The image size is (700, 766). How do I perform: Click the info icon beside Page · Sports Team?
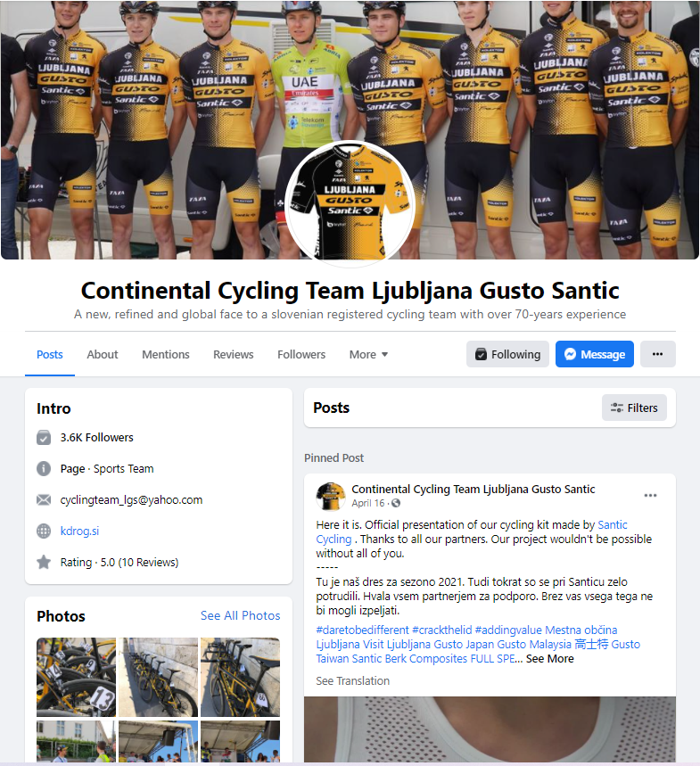[x=44, y=468]
